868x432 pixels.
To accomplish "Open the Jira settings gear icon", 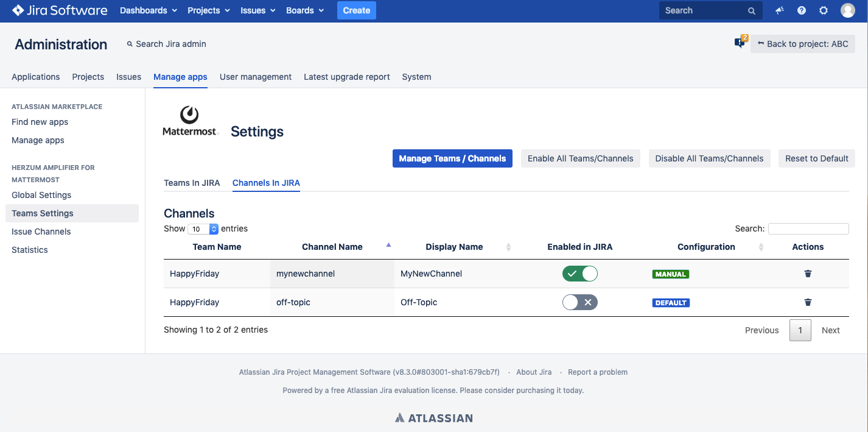I will tap(824, 10).
